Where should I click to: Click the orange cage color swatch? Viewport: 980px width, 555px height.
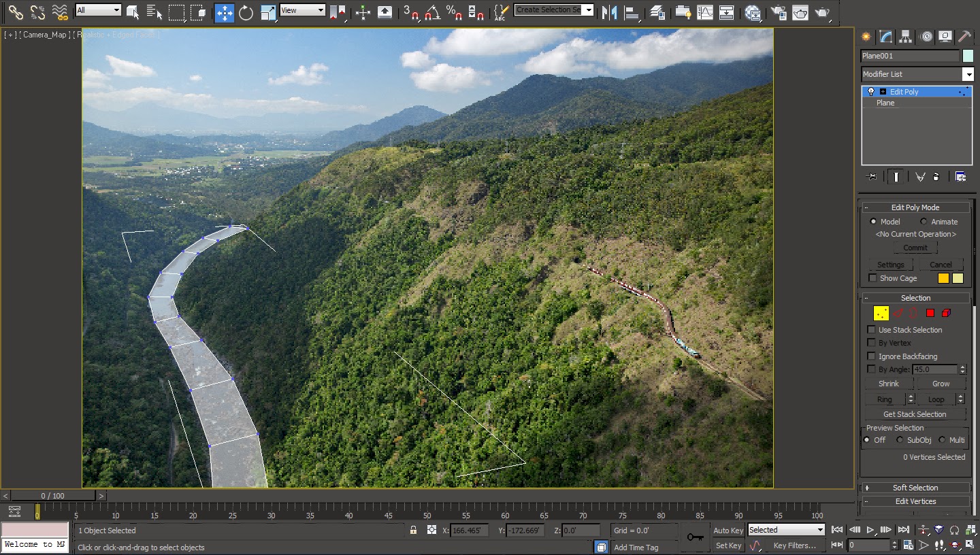943,278
